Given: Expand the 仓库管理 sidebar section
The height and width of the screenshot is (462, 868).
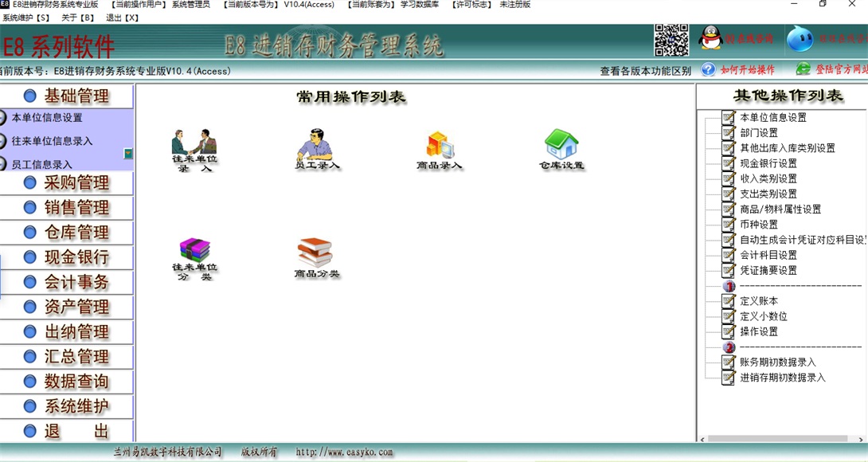Looking at the screenshot, I should 67,233.
